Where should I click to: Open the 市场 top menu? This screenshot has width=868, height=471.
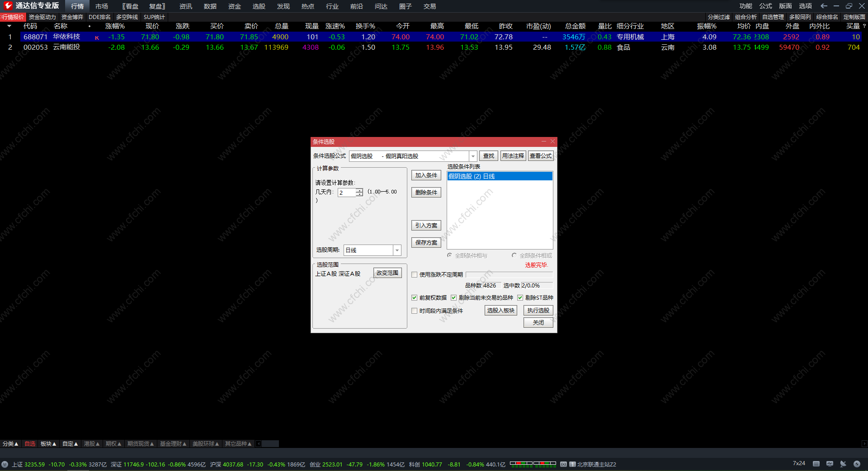coord(102,6)
